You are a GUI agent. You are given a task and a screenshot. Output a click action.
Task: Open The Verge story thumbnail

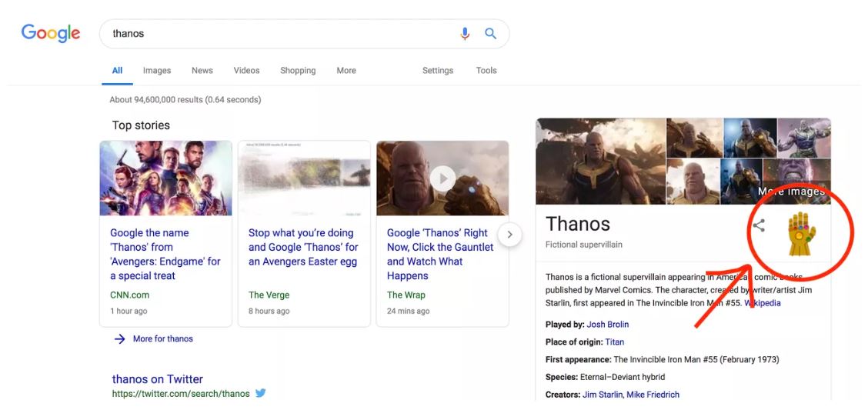coord(304,178)
